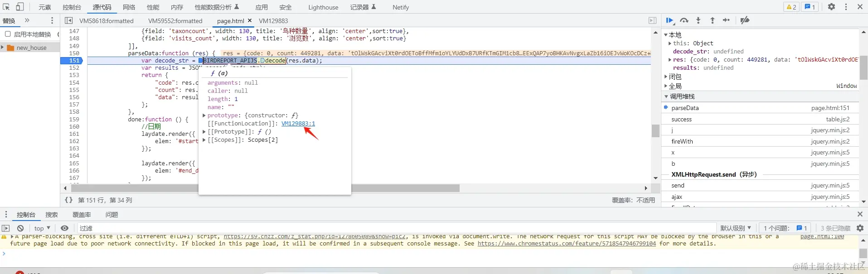Switch to the 元素 panel
Viewport: 868px width, 274px height.
pyautogui.click(x=44, y=7)
